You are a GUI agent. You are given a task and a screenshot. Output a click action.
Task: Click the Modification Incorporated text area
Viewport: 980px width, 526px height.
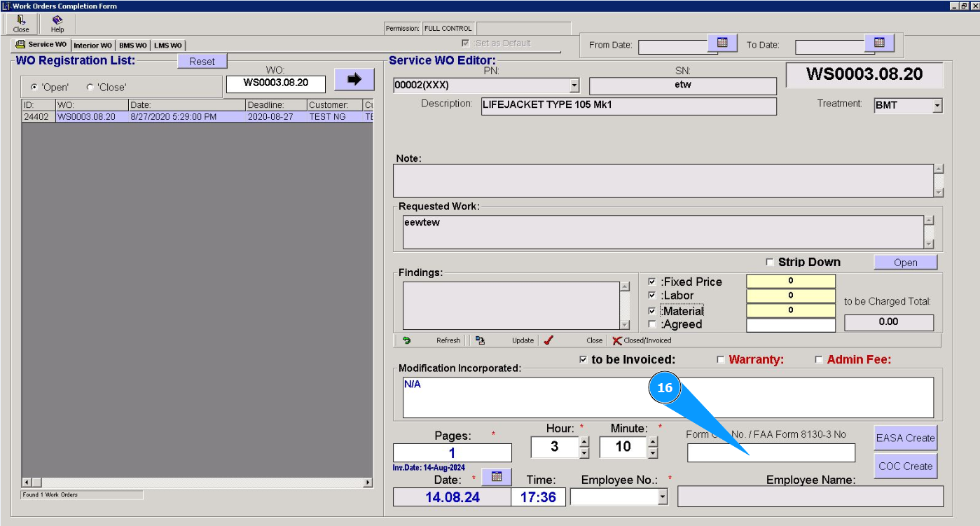tap(668, 398)
